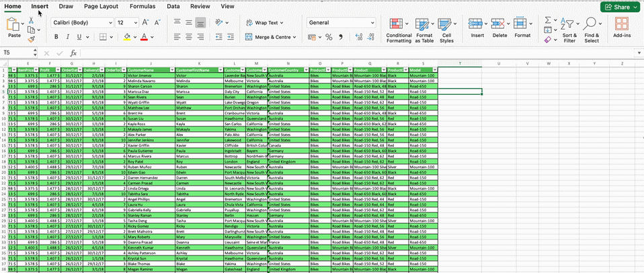
Task: Switch to the Insert tab
Action: 40,6
